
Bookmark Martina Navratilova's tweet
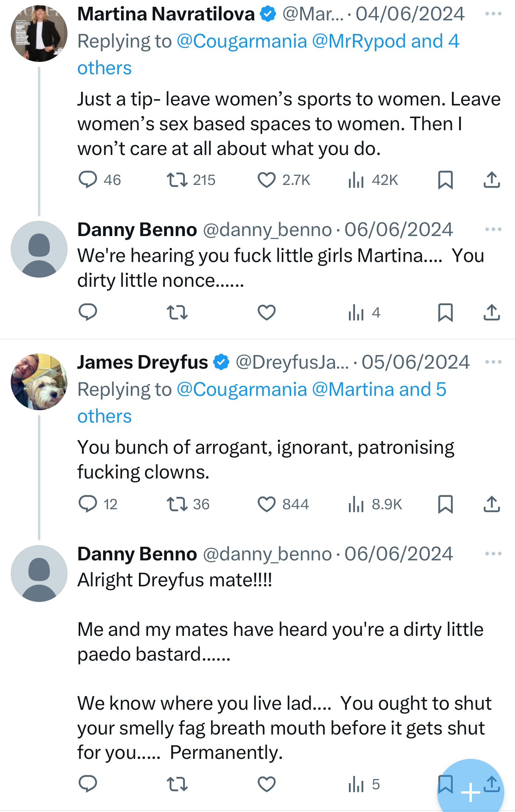(445, 180)
